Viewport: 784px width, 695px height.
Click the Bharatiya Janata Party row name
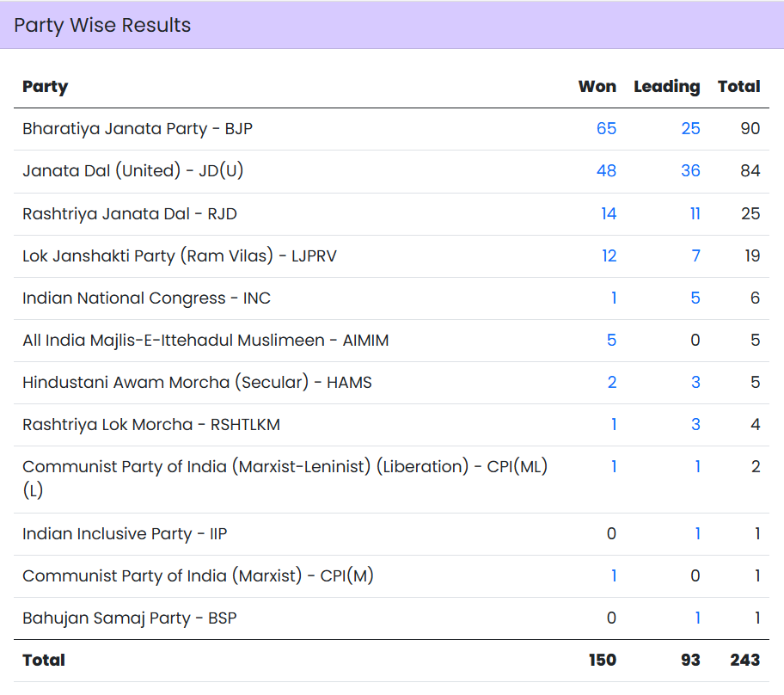(138, 129)
